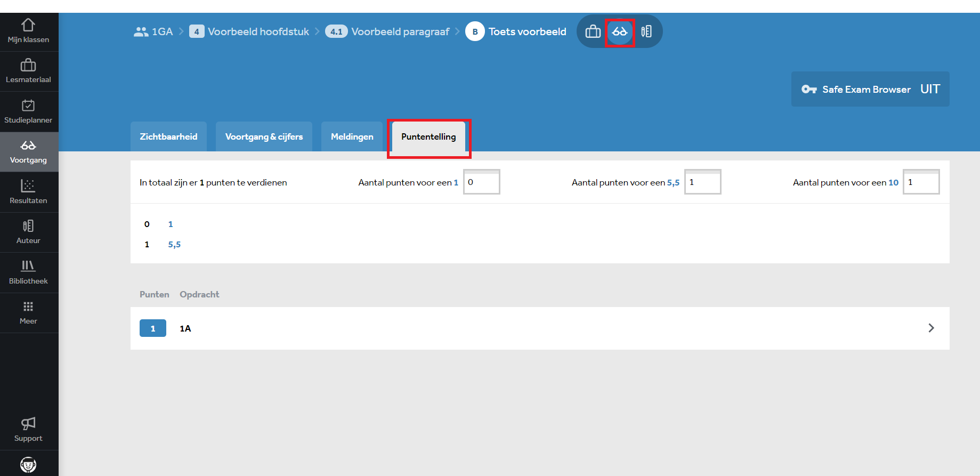Switch to the Zichtbaarheid tab

168,136
